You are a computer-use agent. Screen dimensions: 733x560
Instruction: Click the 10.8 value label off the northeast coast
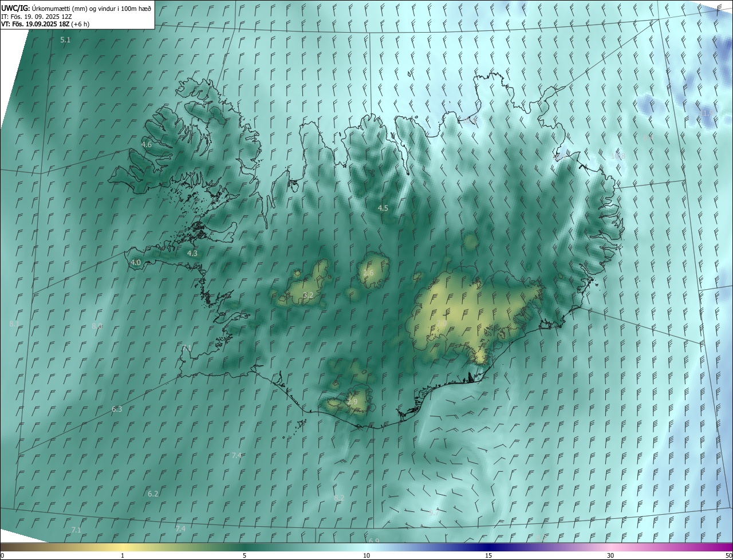(x=618, y=156)
